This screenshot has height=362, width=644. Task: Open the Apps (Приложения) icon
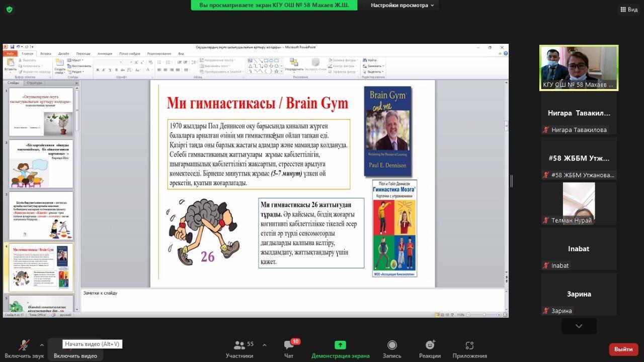click(x=469, y=345)
